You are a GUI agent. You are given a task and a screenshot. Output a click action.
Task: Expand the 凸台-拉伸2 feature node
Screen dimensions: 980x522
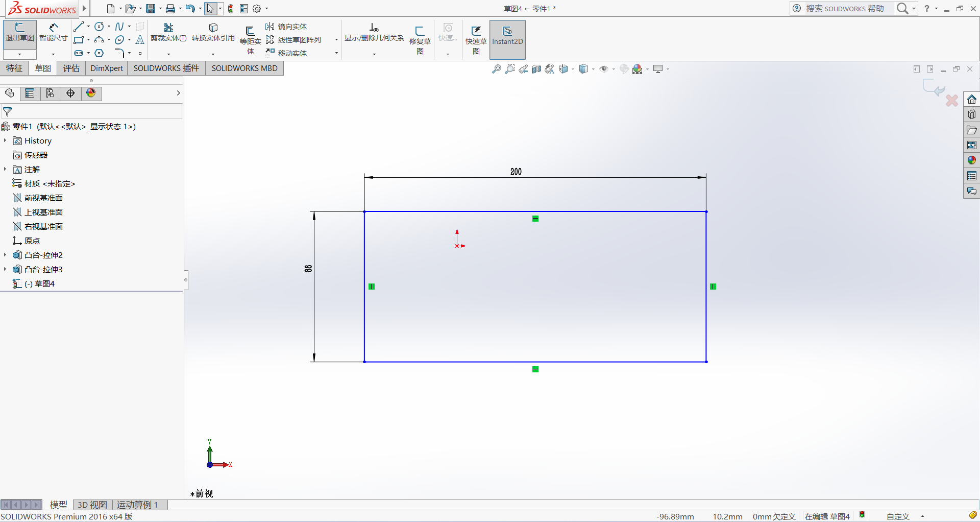tap(5, 255)
